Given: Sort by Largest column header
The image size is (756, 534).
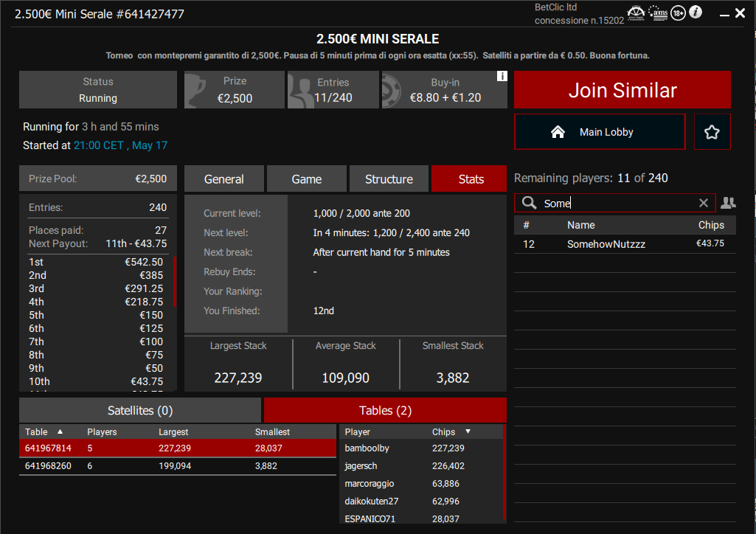Looking at the screenshot, I should pyautogui.click(x=173, y=431).
